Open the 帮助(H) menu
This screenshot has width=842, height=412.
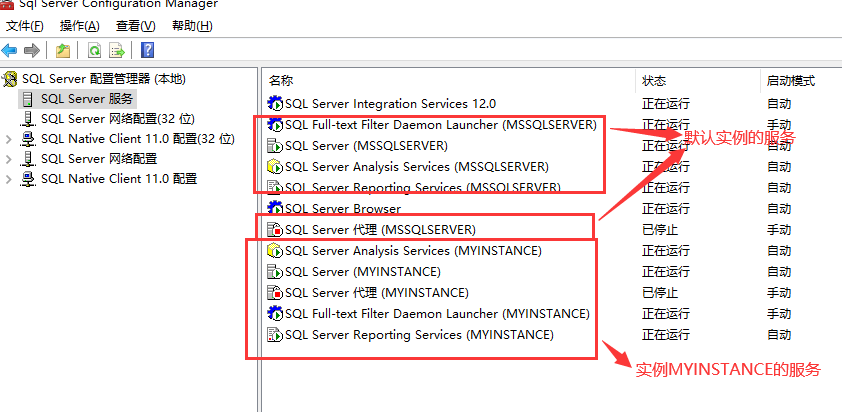[x=192, y=26]
